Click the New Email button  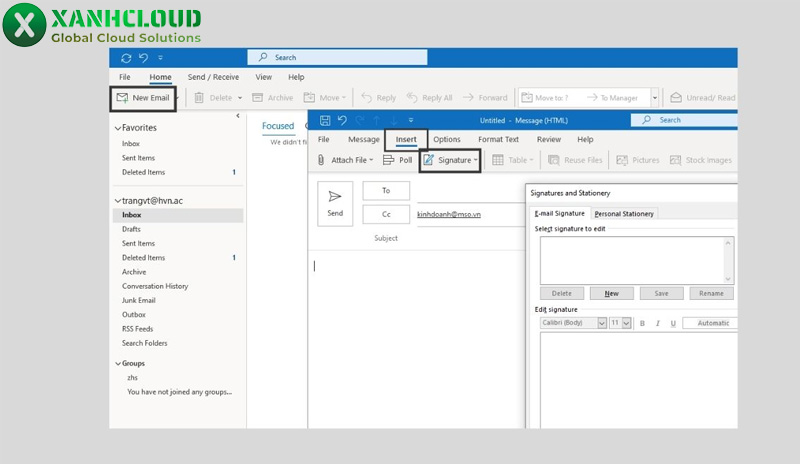tap(143, 98)
